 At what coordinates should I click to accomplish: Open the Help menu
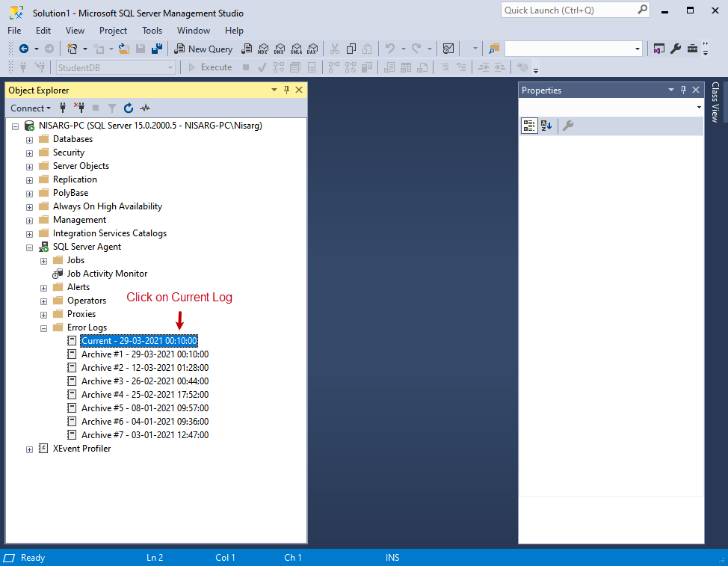pos(235,31)
